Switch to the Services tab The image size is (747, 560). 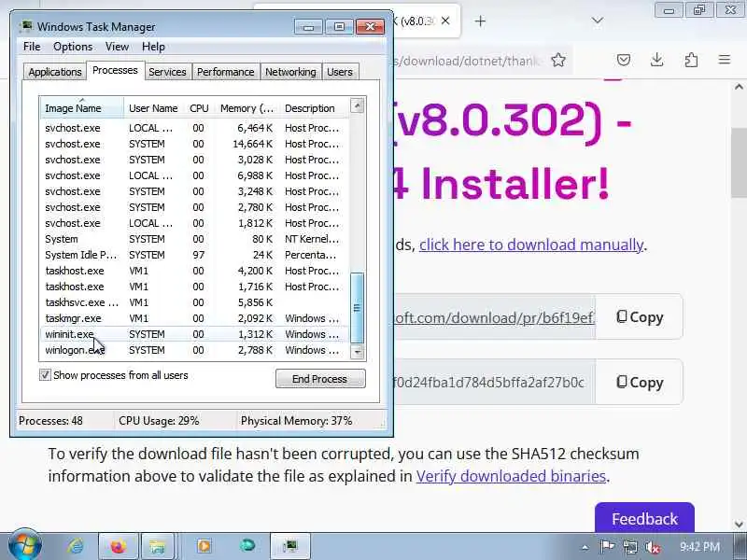[x=167, y=72]
